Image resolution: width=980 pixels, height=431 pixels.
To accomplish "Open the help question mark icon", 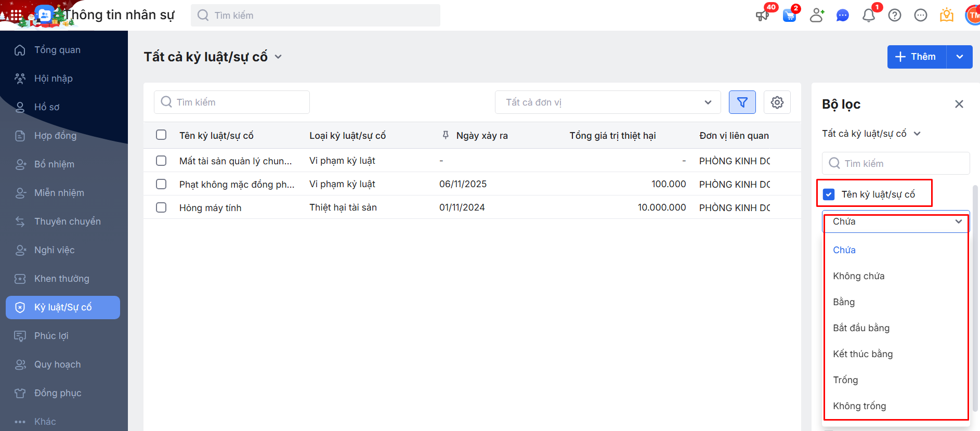I will [x=894, y=15].
